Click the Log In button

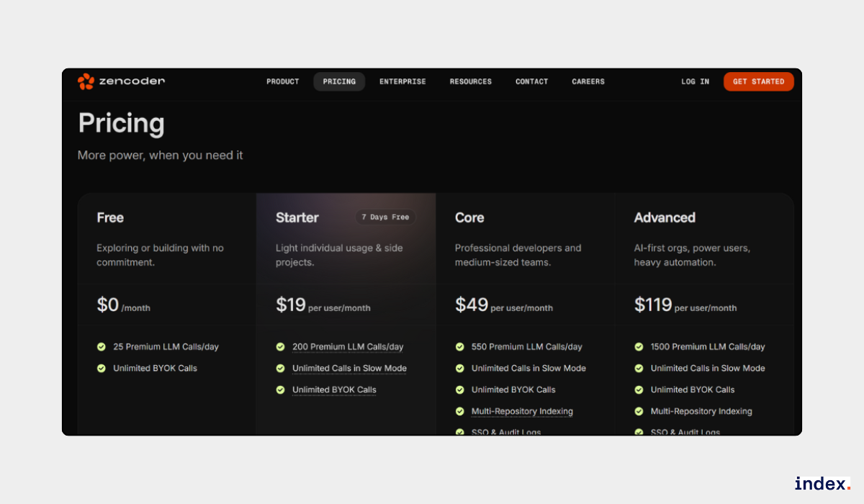pos(694,81)
